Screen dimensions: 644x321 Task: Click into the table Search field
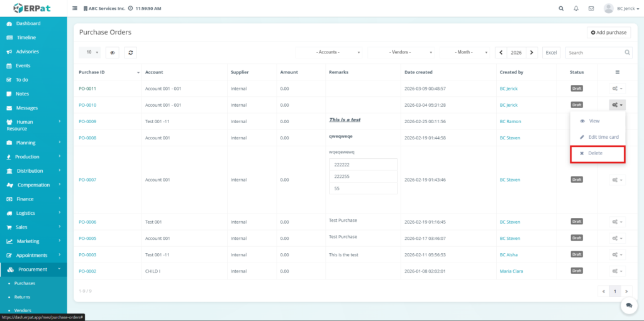point(594,53)
